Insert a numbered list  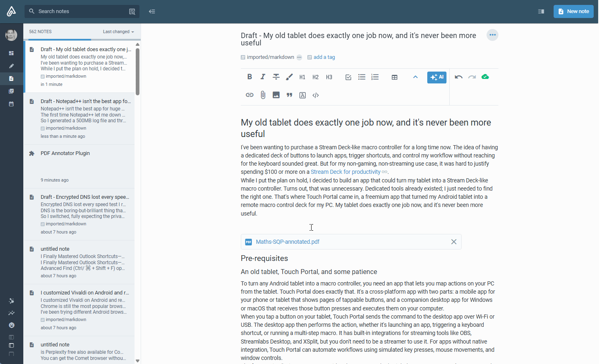click(375, 77)
